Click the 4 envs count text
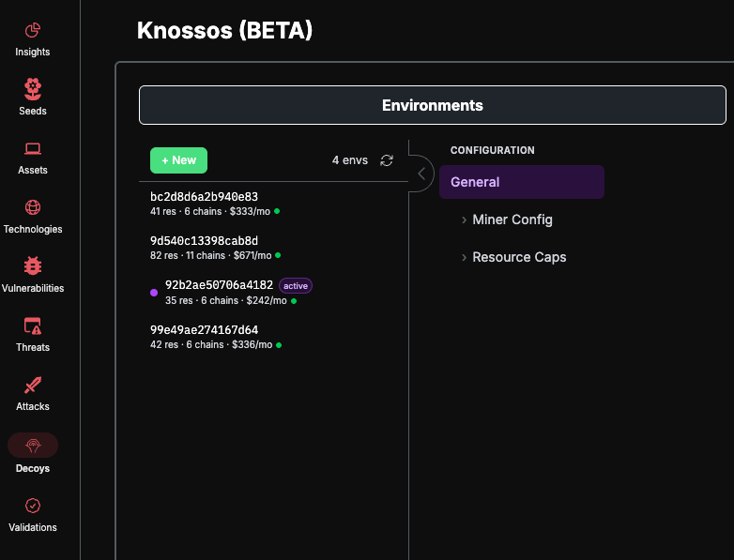734x560 pixels. (350, 160)
